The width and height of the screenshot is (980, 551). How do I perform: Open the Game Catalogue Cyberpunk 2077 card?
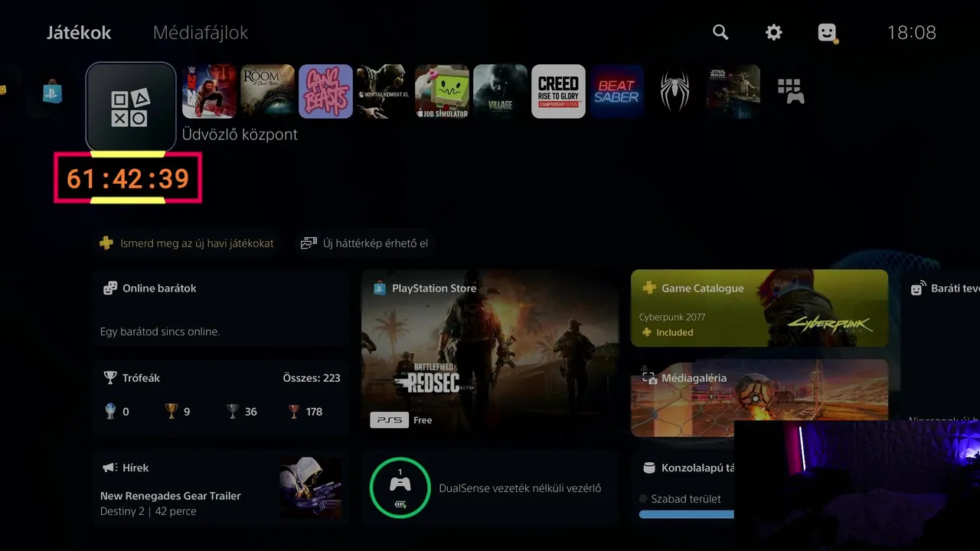click(759, 308)
